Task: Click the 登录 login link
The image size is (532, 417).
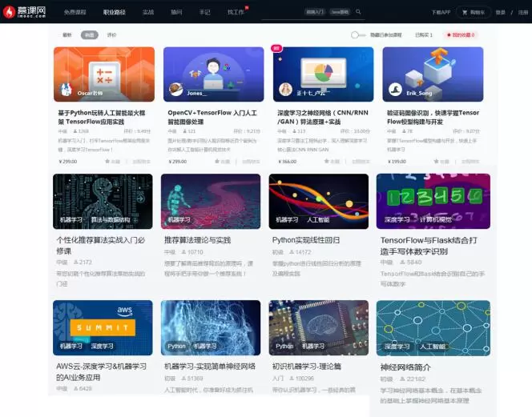Action: [x=501, y=13]
